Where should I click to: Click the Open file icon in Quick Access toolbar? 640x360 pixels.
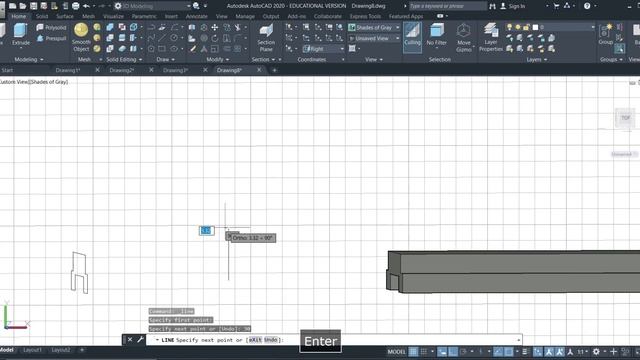(23, 6)
